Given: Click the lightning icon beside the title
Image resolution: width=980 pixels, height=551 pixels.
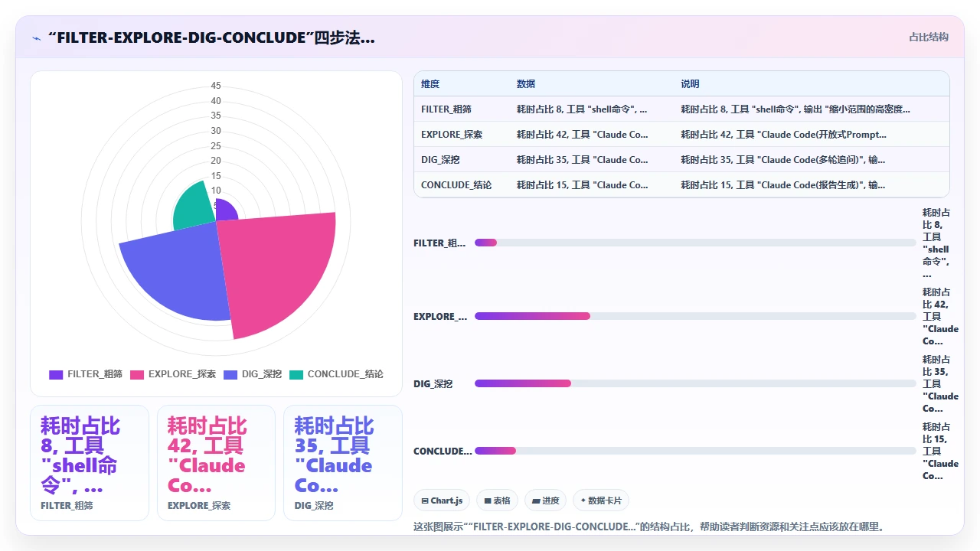Looking at the screenshot, I should [x=37, y=37].
